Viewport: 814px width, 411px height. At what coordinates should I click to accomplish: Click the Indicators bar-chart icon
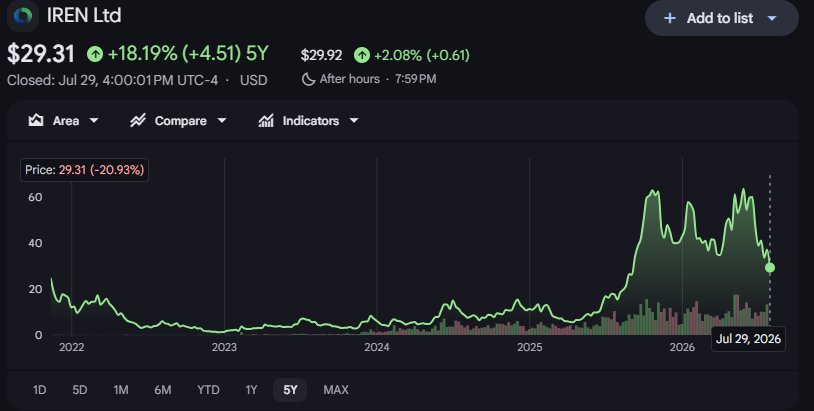click(x=266, y=120)
